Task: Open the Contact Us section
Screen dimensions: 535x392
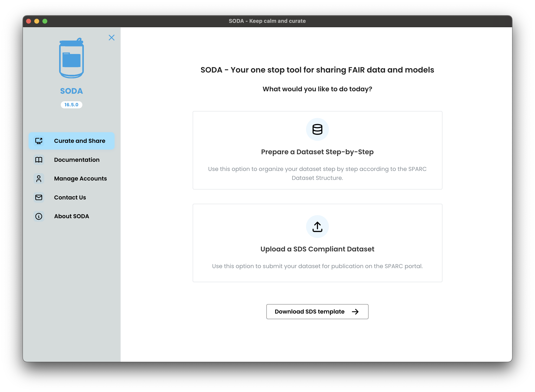Action: click(x=70, y=197)
